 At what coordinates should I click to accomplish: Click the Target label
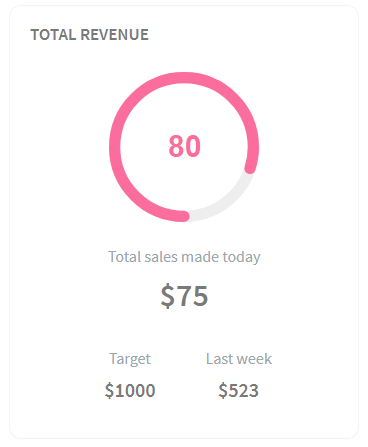130,359
